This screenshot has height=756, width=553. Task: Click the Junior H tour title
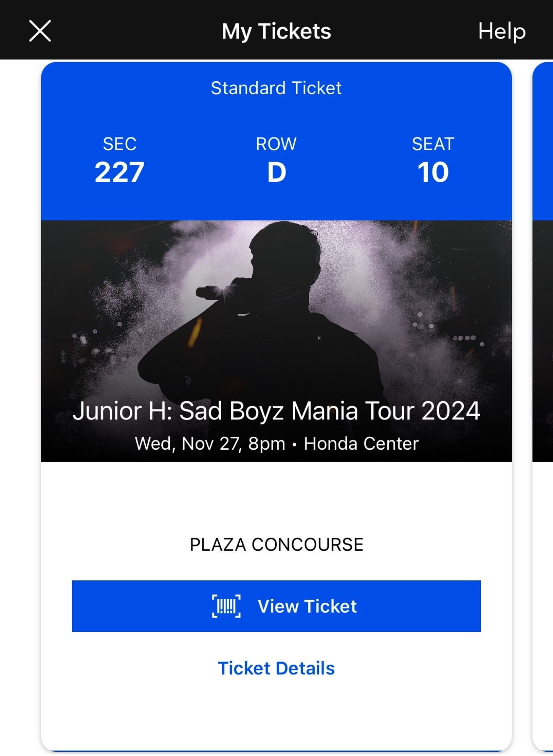276,411
